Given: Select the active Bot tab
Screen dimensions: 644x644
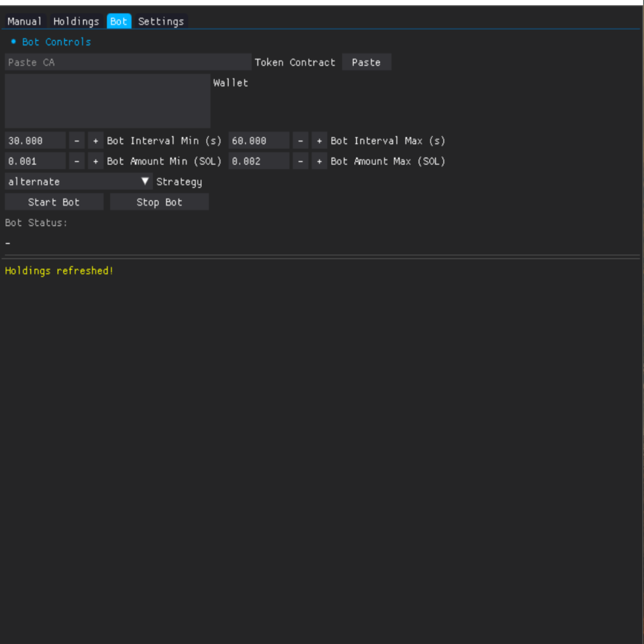Looking at the screenshot, I should pos(119,21).
